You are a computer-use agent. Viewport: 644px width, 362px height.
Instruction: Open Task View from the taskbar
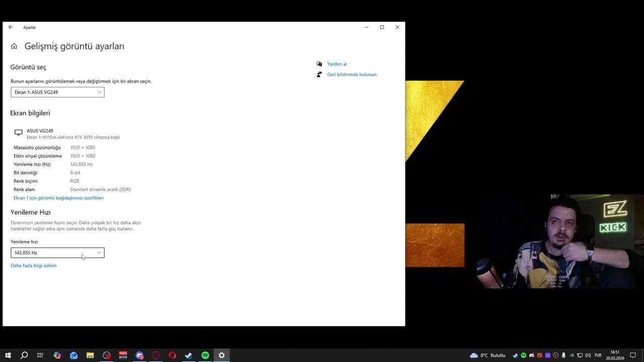point(40,355)
